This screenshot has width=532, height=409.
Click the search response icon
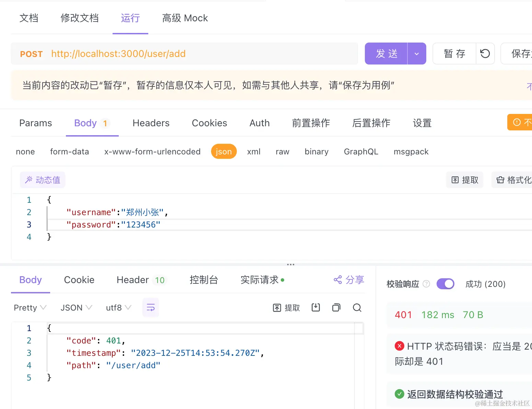[357, 307]
